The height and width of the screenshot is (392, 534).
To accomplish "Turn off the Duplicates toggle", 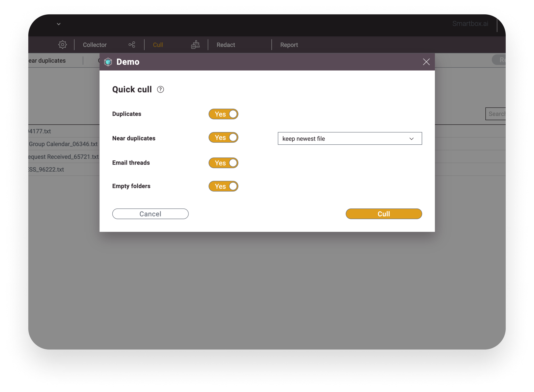I will pyautogui.click(x=223, y=114).
